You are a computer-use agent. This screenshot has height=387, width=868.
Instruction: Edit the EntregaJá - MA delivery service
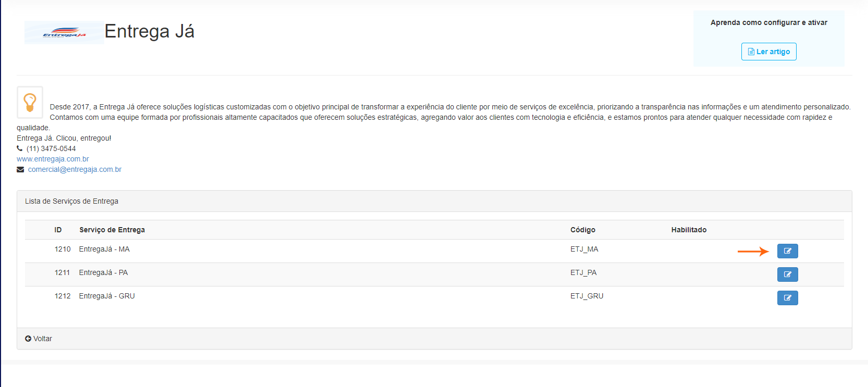pos(787,251)
